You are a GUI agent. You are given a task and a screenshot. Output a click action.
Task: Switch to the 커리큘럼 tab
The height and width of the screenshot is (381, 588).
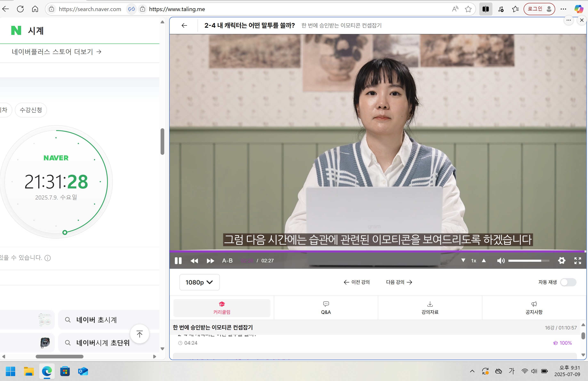[x=222, y=308]
